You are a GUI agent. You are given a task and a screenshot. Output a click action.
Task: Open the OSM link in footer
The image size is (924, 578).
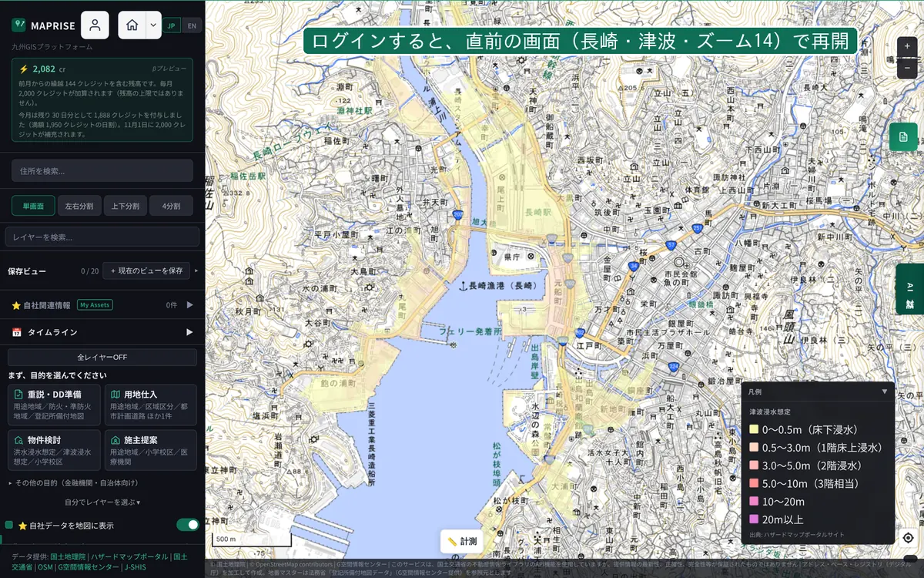(45, 567)
